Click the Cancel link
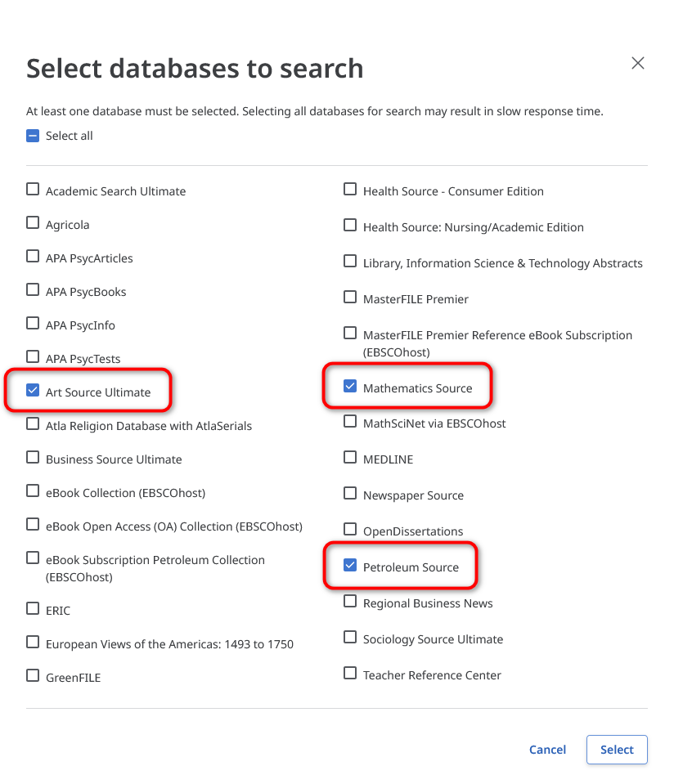The image size is (674, 784). (547, 750)
